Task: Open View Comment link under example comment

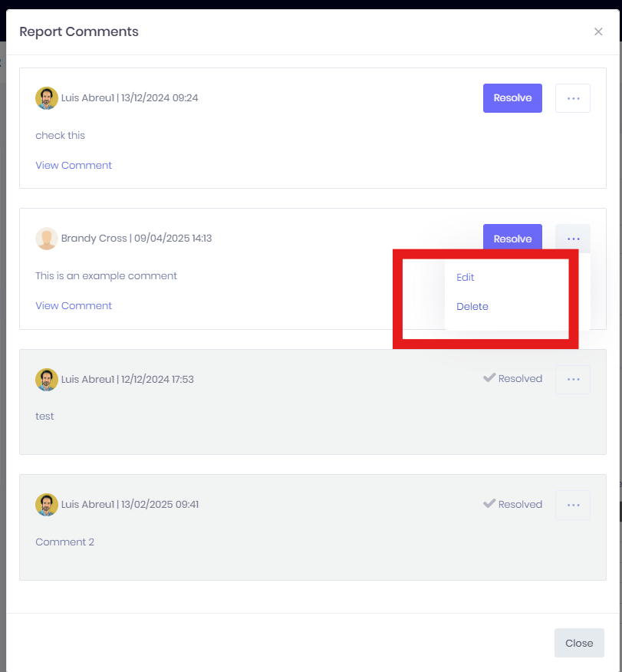Action: pos(74,305)
